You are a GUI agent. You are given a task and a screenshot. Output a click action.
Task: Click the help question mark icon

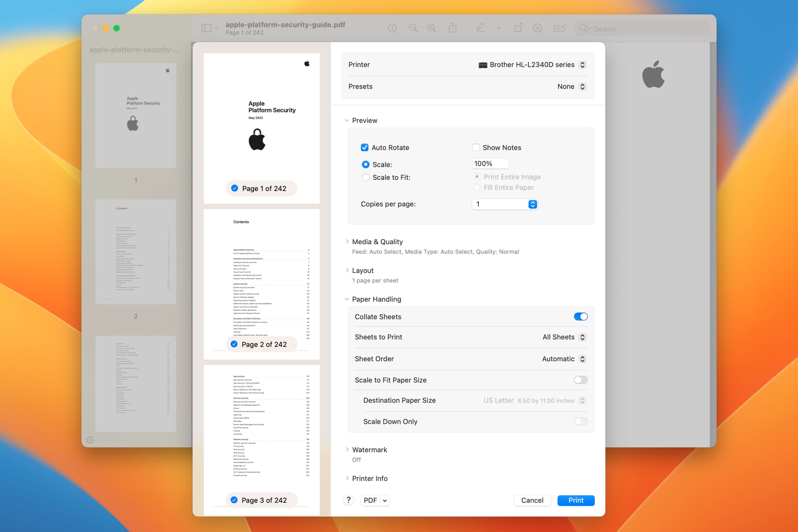point(349,500)
